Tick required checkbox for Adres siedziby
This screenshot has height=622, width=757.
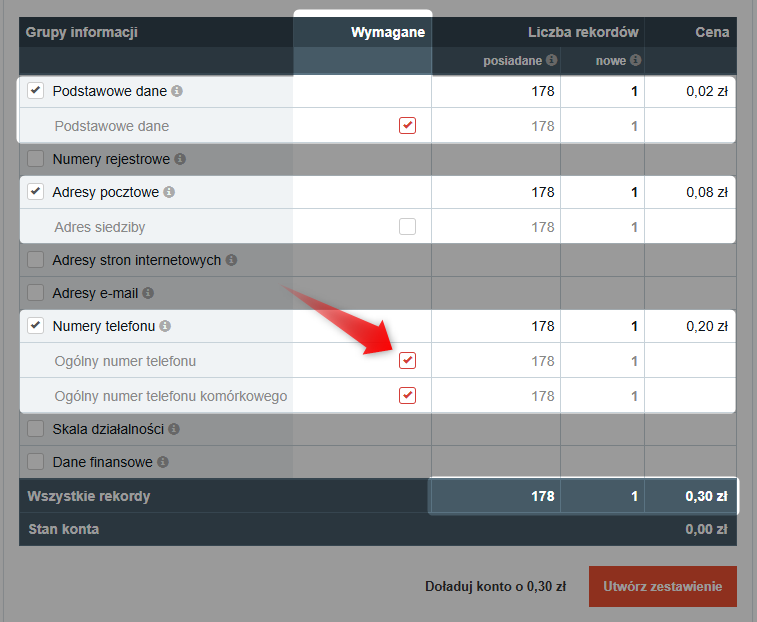point(407,226)
